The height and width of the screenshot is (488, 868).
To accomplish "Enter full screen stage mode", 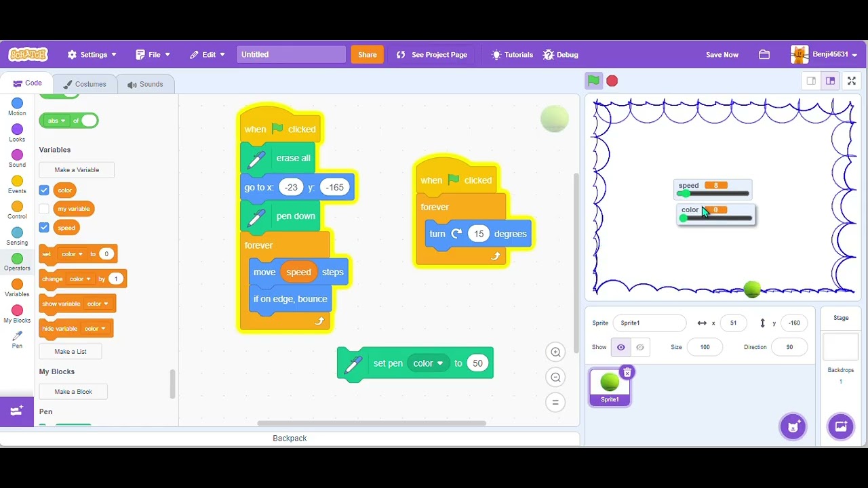I will pos(852,81).
